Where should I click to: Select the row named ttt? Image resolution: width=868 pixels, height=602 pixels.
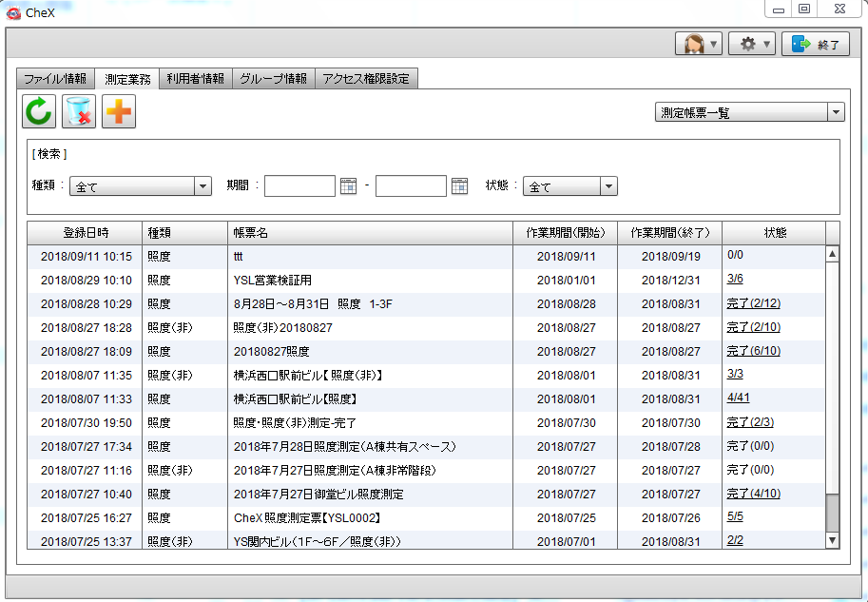[426, 257]
